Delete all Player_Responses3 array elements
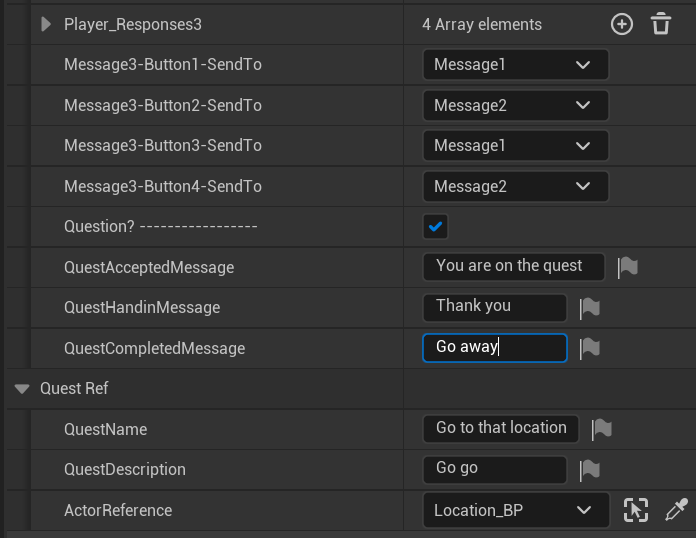The image size is (696, 538). (x=661, y=24)
